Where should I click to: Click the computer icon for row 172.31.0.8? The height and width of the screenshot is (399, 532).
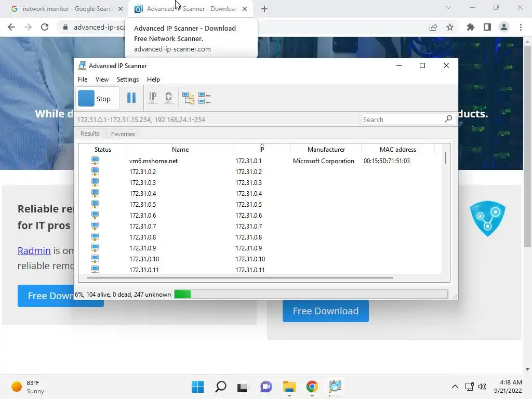pos(95,237)
